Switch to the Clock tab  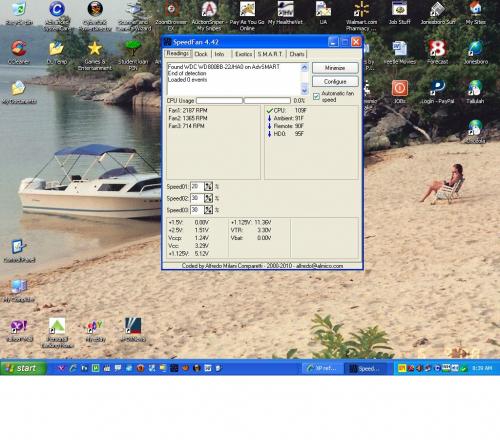click(201, 54)
